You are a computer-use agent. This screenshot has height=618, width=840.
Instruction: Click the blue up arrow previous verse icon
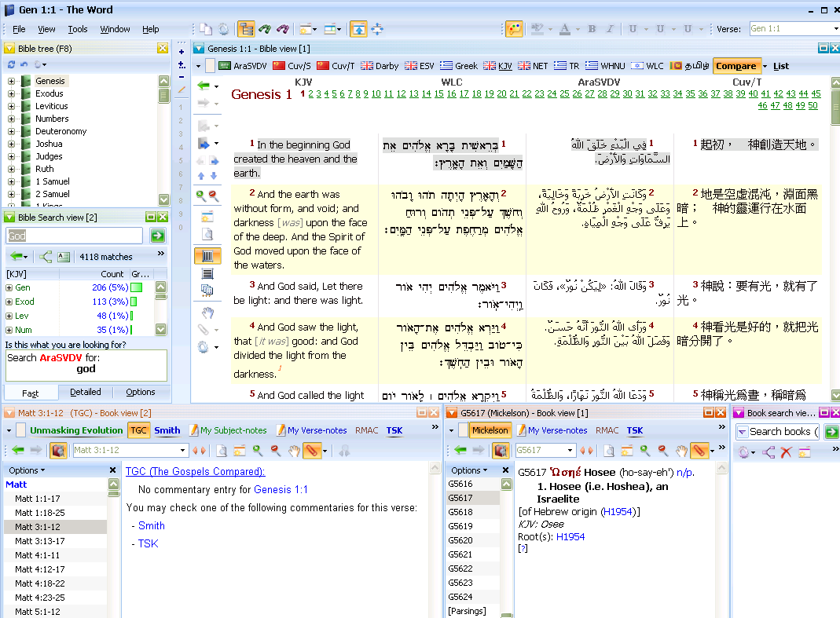point(201,176)
